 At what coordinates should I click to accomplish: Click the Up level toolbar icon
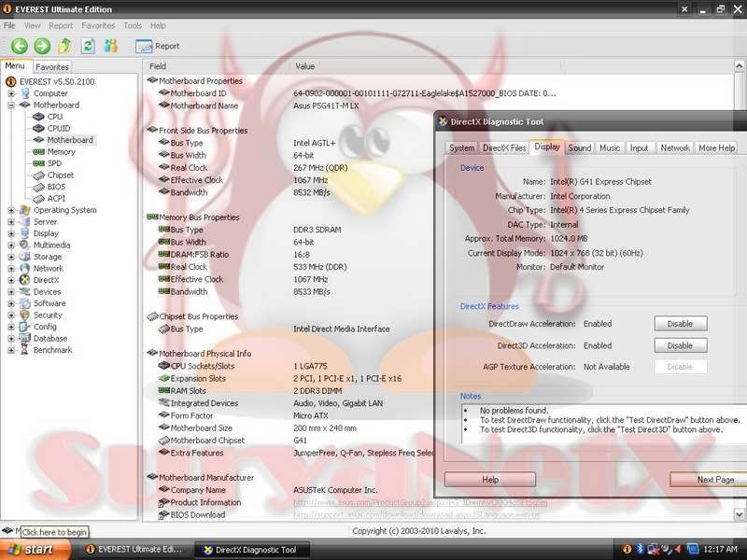(64, 46)
